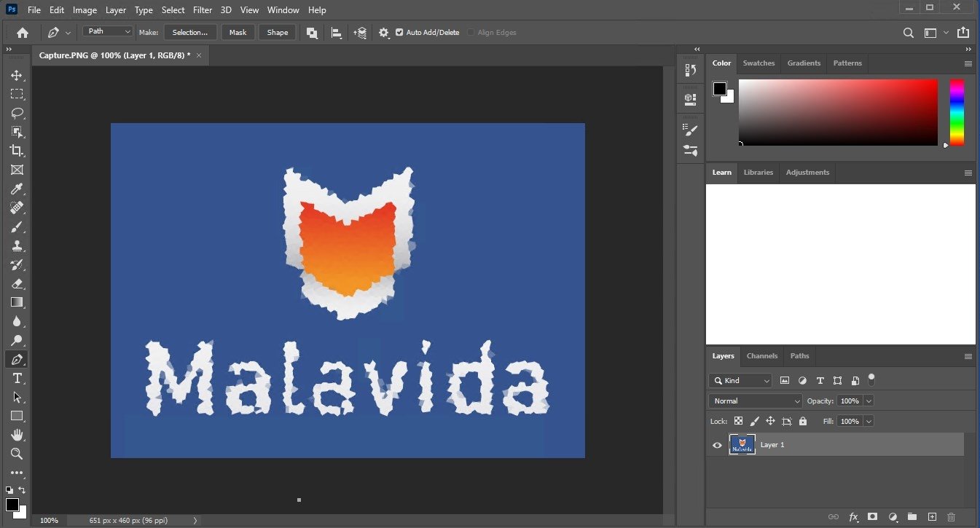Select the Lasso tool
Image resolution: width=980 pixels, height=528 pixels.
point(17,113)
